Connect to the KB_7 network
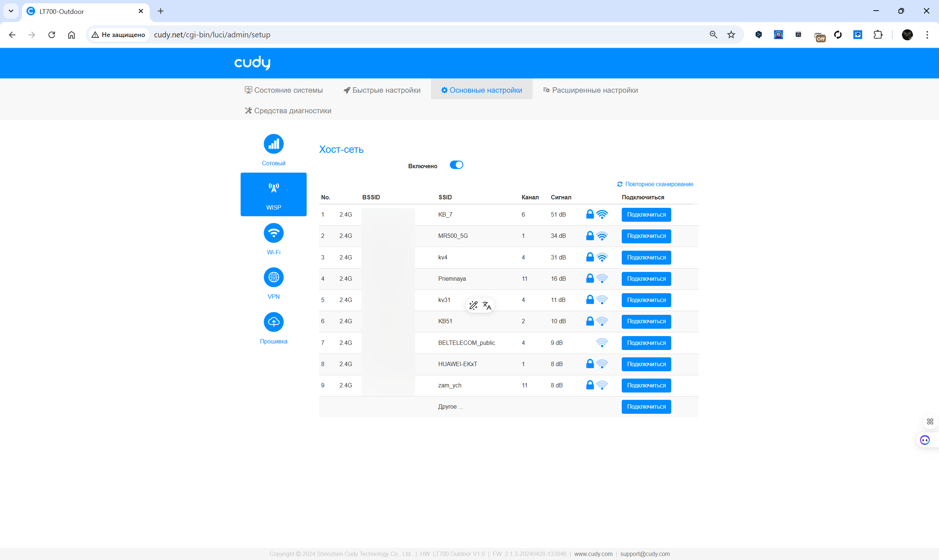This screenshot has width=939, height=560. [x=646, y=215]
